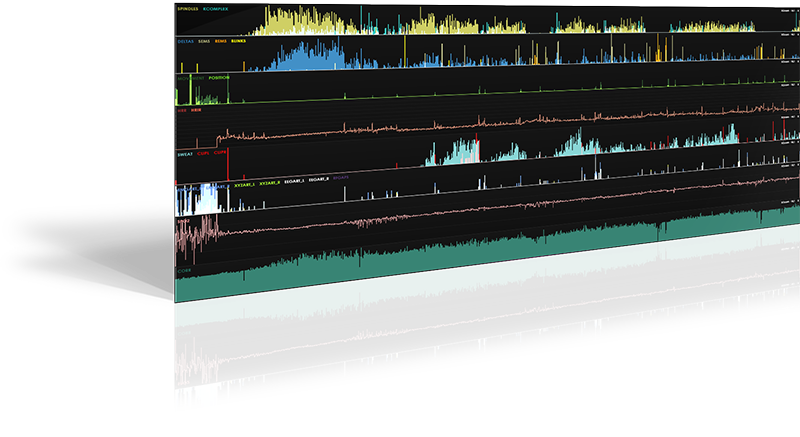This screenshot has width=800, height=437.
Task: Select the EEGART_L artifact label
Action: pyautogui.click(x=295, y=184)
